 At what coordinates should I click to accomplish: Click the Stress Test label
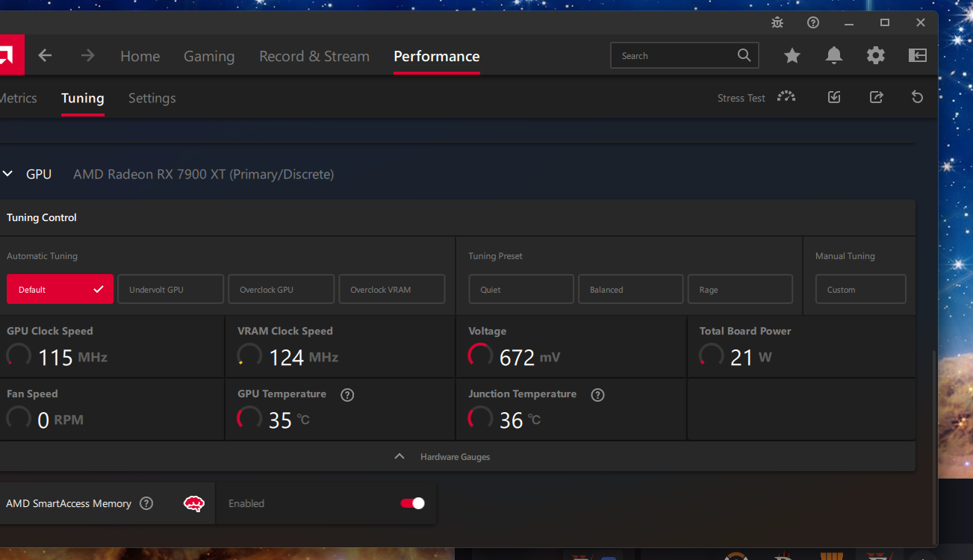coord(742,98)
